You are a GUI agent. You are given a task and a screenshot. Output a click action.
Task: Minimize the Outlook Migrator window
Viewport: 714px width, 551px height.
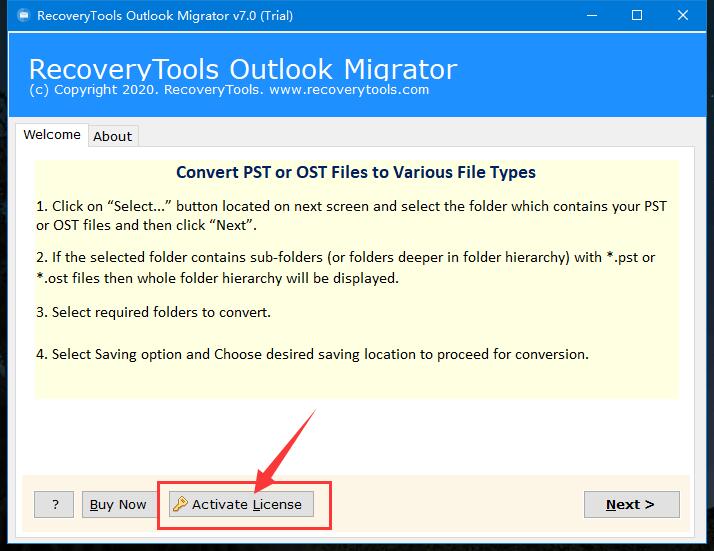coord(592,15)
